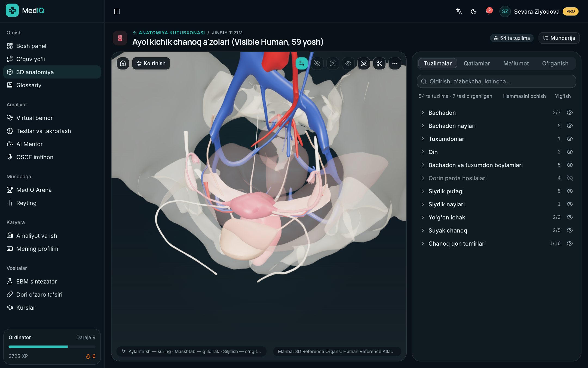588x368 pixels.
Task: Expand the Siydik pufagi group
Action: click(x=422, y=191)
